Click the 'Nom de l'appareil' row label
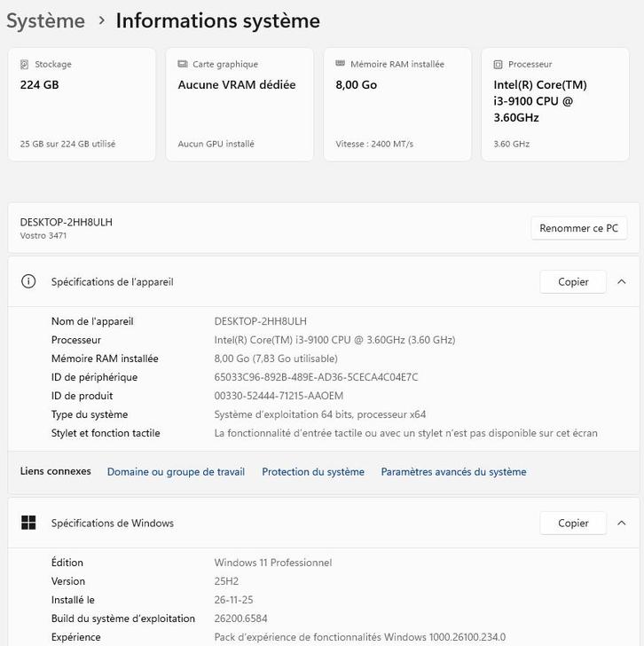 (92, 321)
